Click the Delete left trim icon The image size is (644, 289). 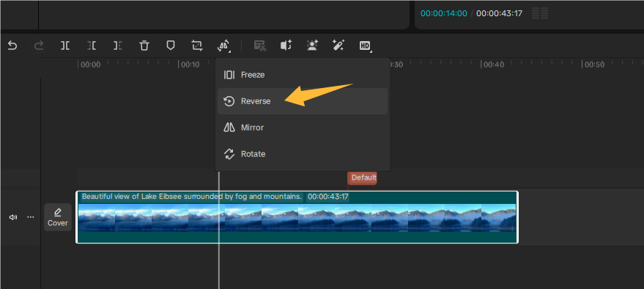coord(92,45)
